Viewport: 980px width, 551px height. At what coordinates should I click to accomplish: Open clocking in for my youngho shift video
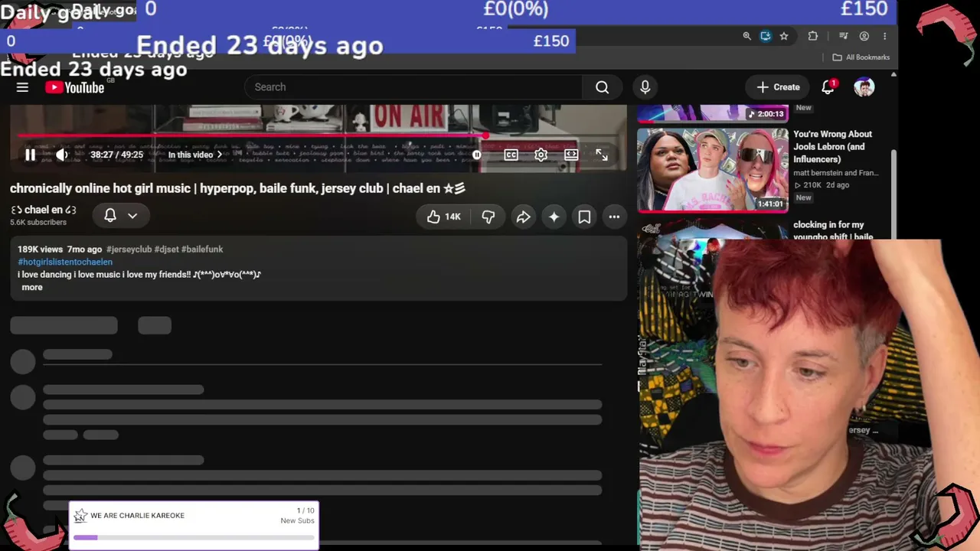coord(832,230)
